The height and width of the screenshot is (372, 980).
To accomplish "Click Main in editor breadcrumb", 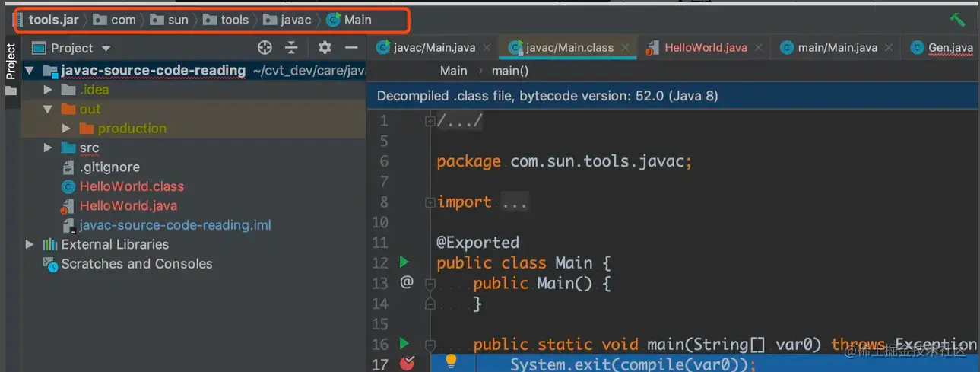I will pyautogui.click(x=453, y=71).
